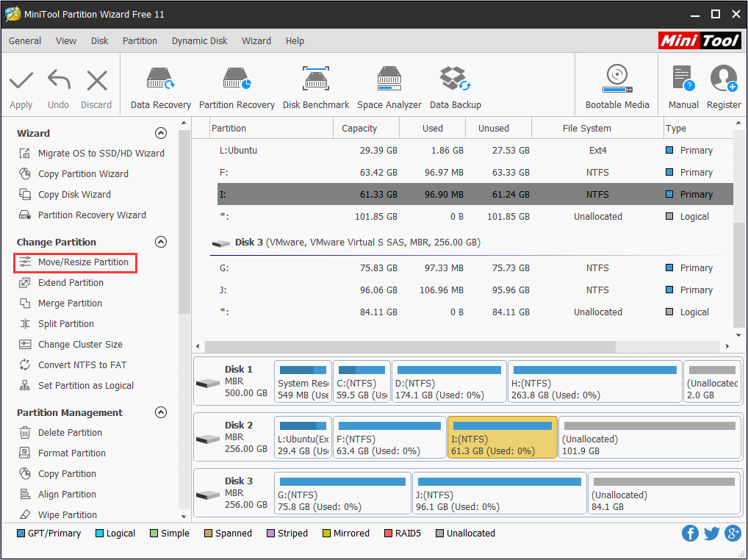
Task: Open the Twitter share icon
Action: pyautogui.click(x=711, y=534)
